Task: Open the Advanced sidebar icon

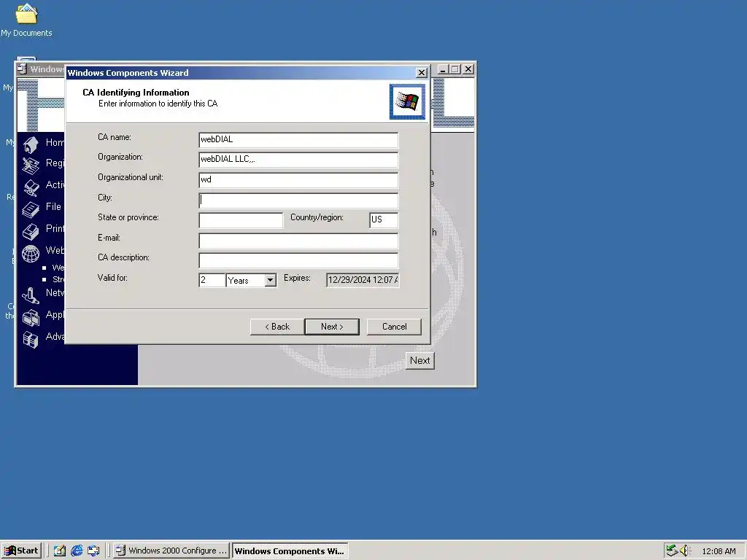Action: 31,339
